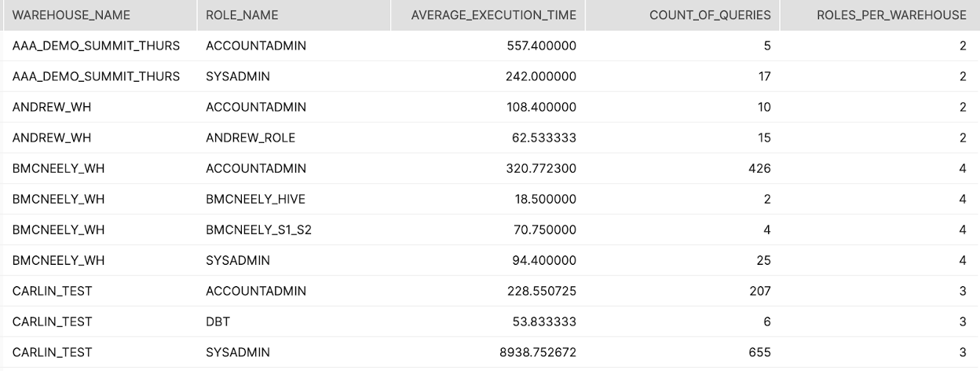Click the DBT role cell
Screen dimensions: 980x371
tap(218, 321)
